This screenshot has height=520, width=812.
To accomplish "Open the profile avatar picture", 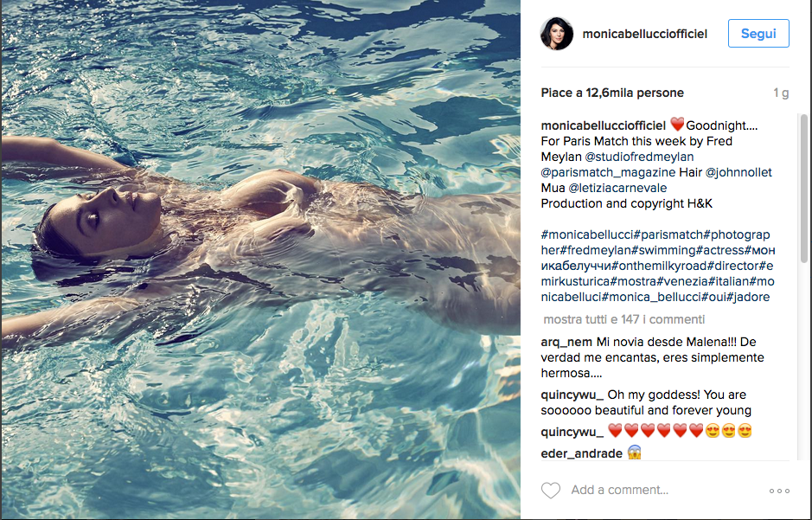I will click(557, 34).
